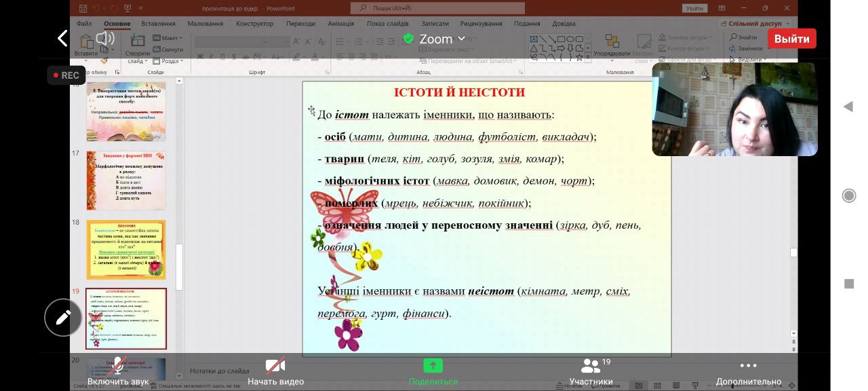Open the Файл tab
This screenshot has height=391, width=868.
click(84, 24)
